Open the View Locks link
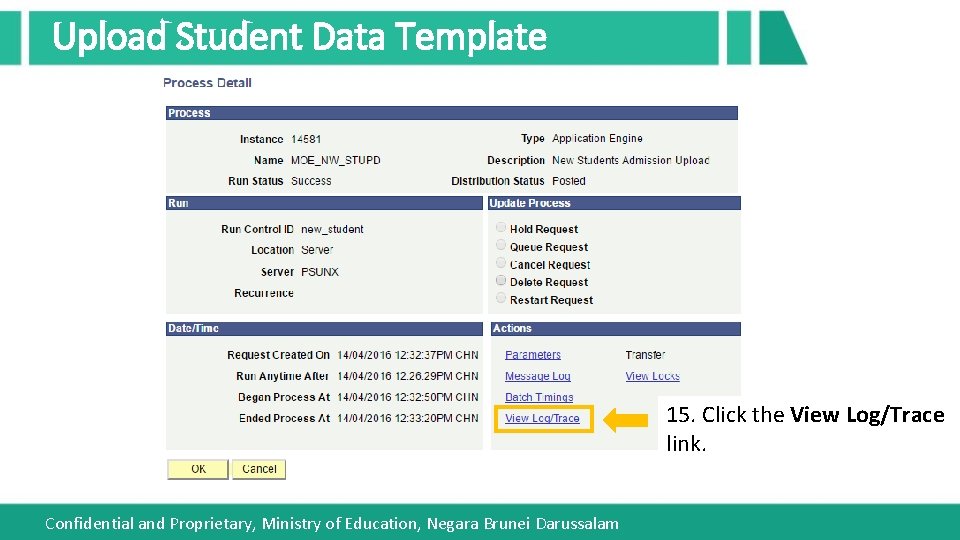Image resolution: width=960 pixels, height=540 pixels. click(652, 376)
